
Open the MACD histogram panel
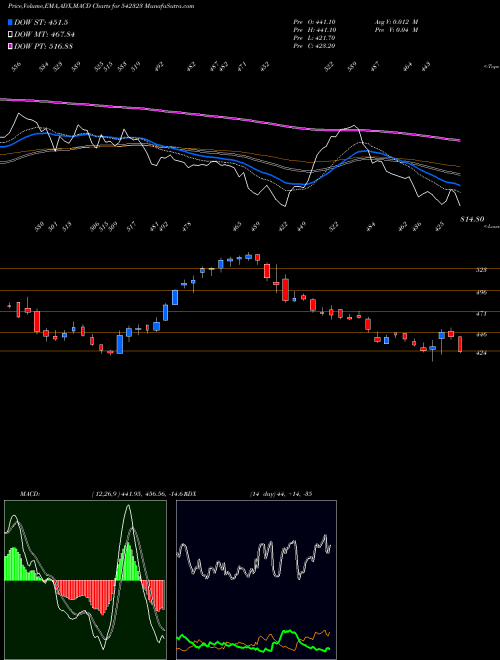(85, 580)
